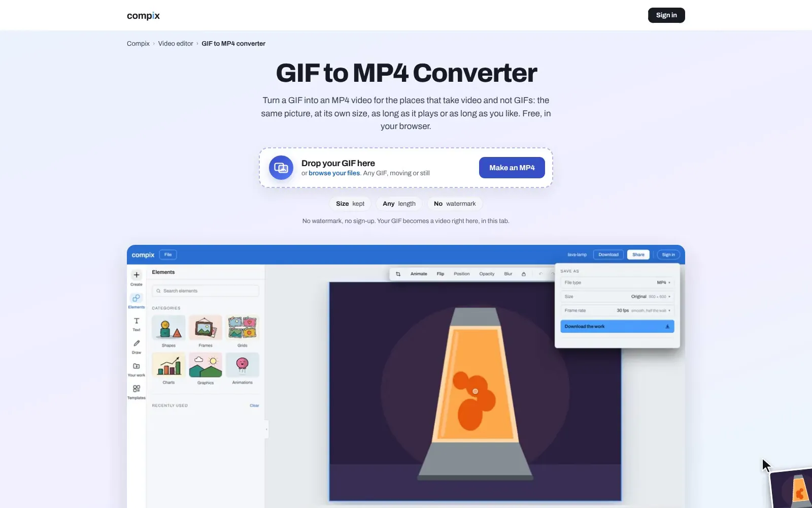The image size is (812, 508).
Task: Click the compix logo in the page header
Action: (143, 16)
